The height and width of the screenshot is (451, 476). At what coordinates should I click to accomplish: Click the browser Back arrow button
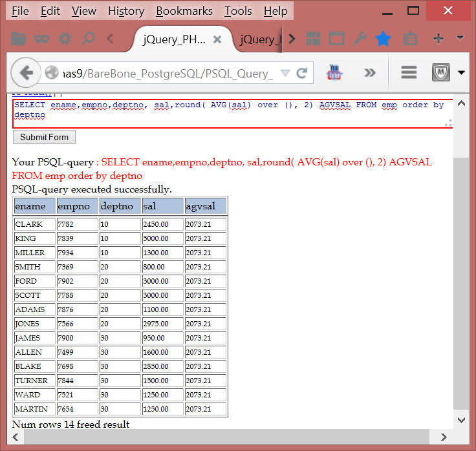pyautogui.click(x=27, y=72)
